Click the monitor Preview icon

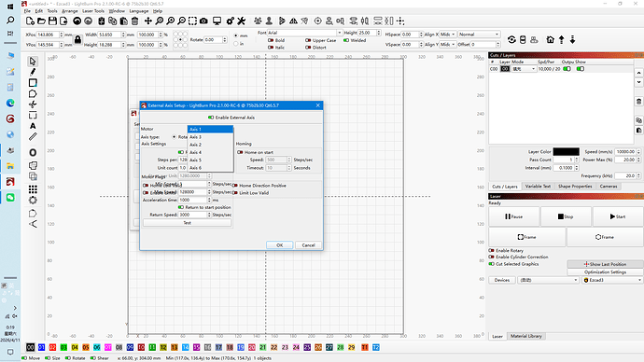(x=217, y=21)
